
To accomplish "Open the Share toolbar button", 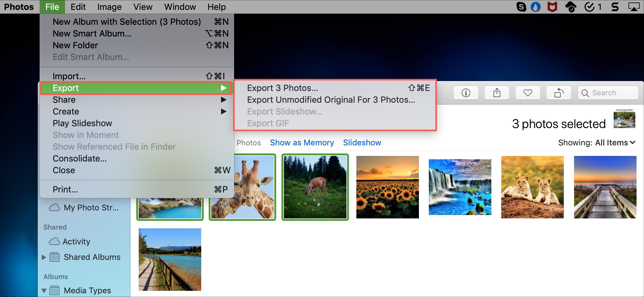I will [x=497, y=93].
